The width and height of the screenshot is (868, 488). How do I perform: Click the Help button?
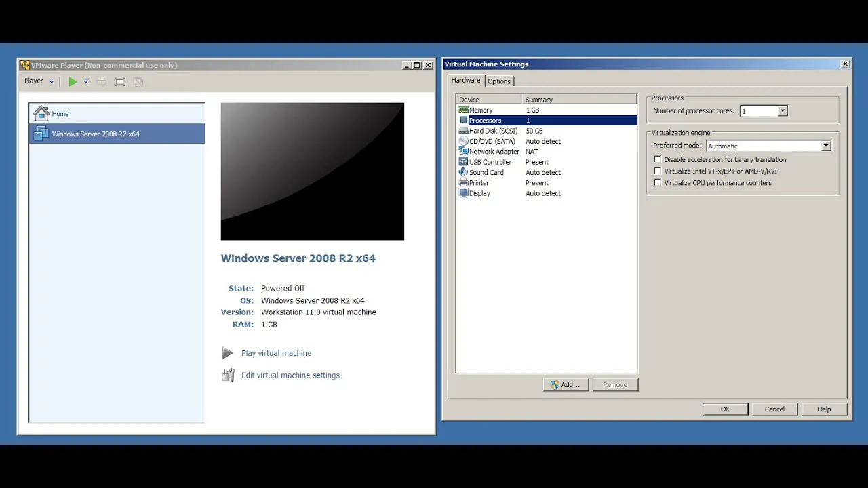click(824, 409)
